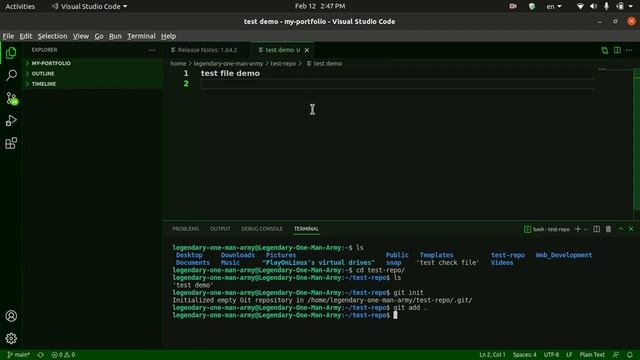The height and width of the screenshot is (360, 640).
Task: Open editor More Actions ellipsis
Action: click(x=629, y=50)
